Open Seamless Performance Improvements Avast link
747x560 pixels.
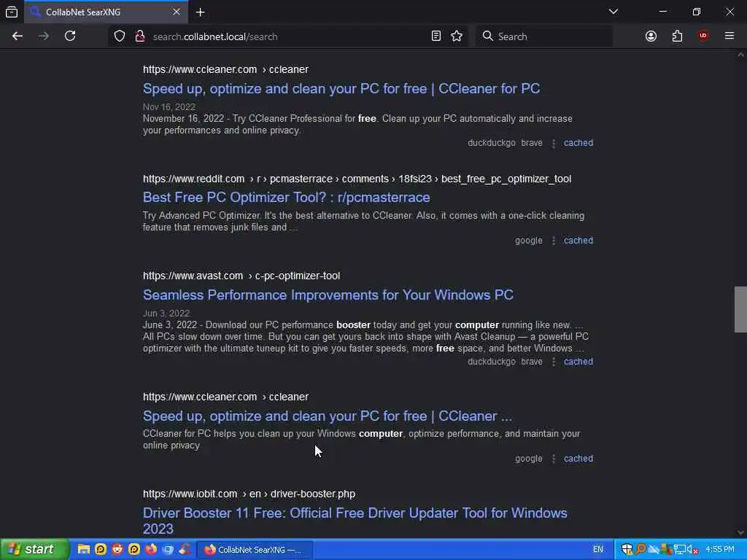coord(328,295)
